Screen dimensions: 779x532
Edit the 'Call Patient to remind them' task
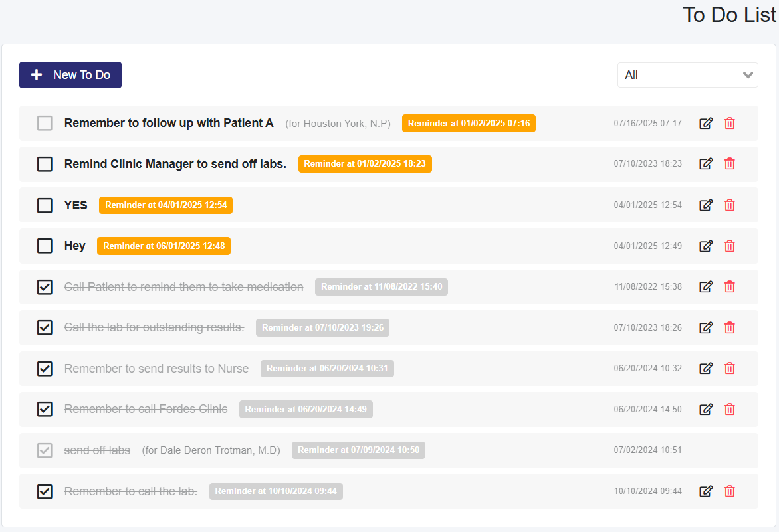(x=706, y=287)
